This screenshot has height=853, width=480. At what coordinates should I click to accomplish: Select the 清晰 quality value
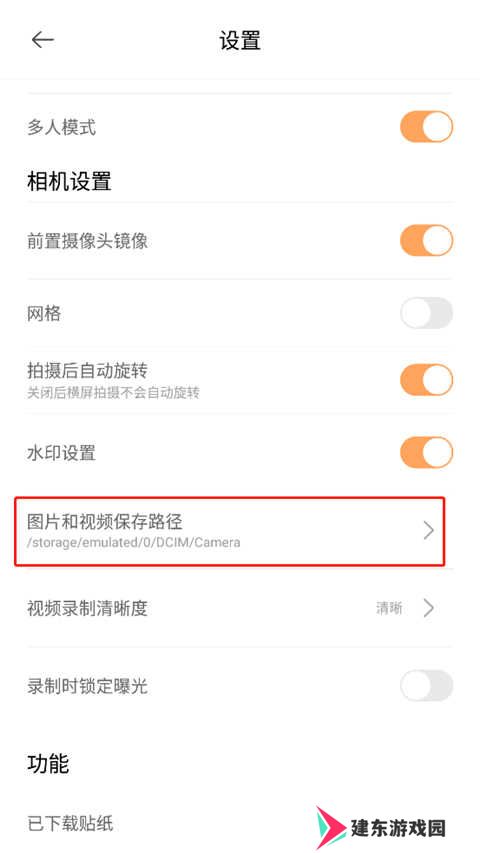[x=389, y=608]
